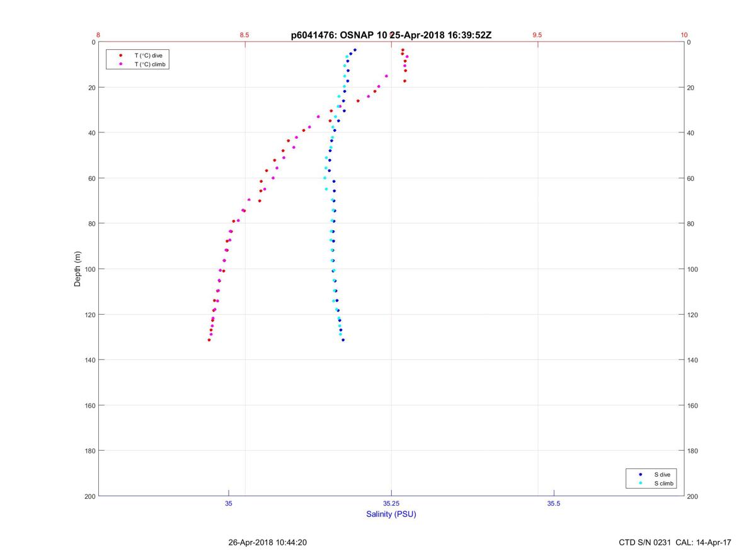This screenshot has height=558, width=756.
Task: Click the right depth axis tick label 140
Action: pyautogui.click(x=694, y=360)
